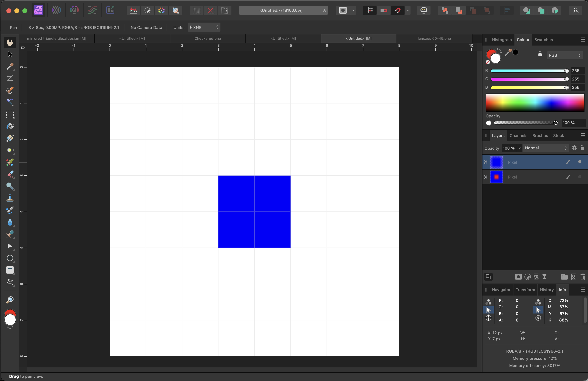
Task: Toggle the layer lock icon
Action: (582, 148)
